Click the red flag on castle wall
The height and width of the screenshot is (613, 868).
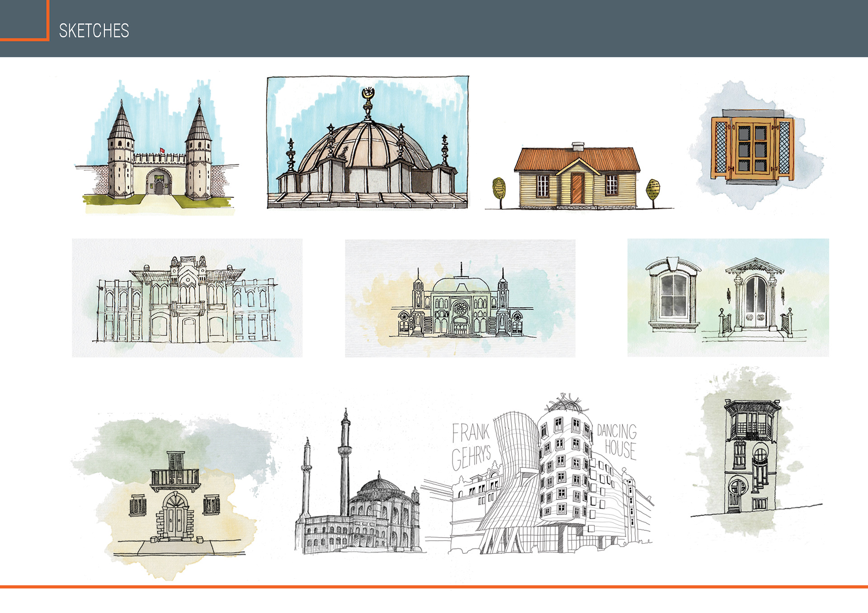(162, 150)
